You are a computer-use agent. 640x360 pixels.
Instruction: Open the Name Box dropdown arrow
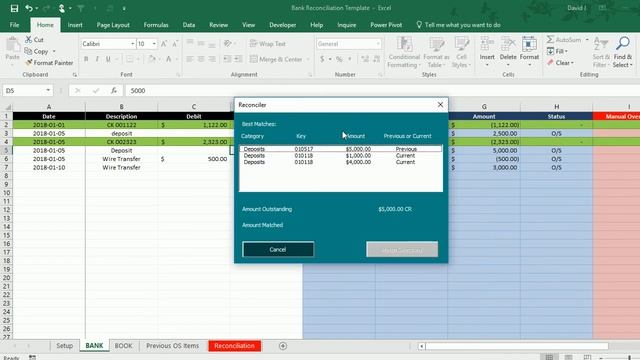coord(48,90)
